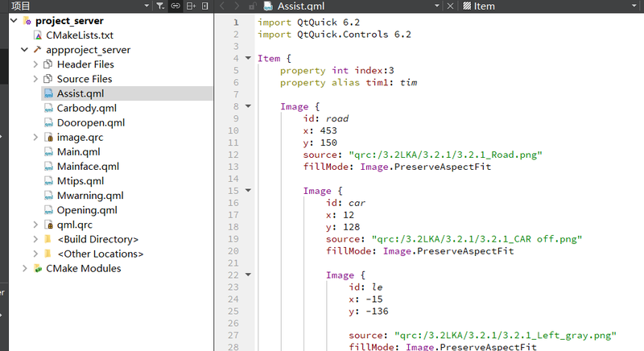The width and height of the screenshot is (644, 351).
Task: Open the Assist.qml open documents dropdown
Action: 436,6
